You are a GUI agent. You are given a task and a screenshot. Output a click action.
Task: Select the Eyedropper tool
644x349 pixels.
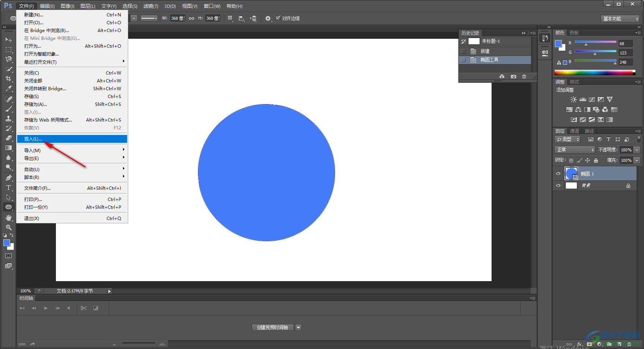pos(8,88)
